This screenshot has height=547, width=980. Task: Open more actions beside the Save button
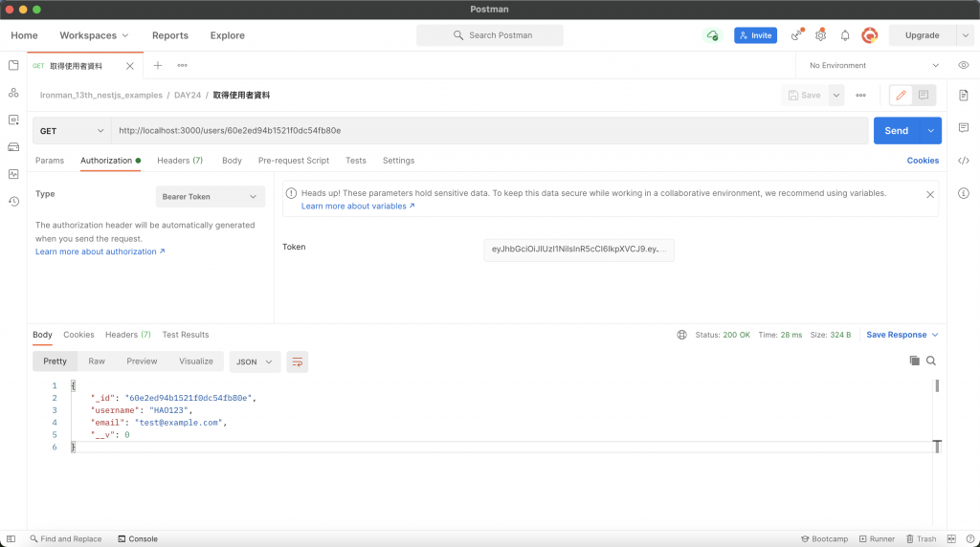pyautogui.click(x=860, y=96)
